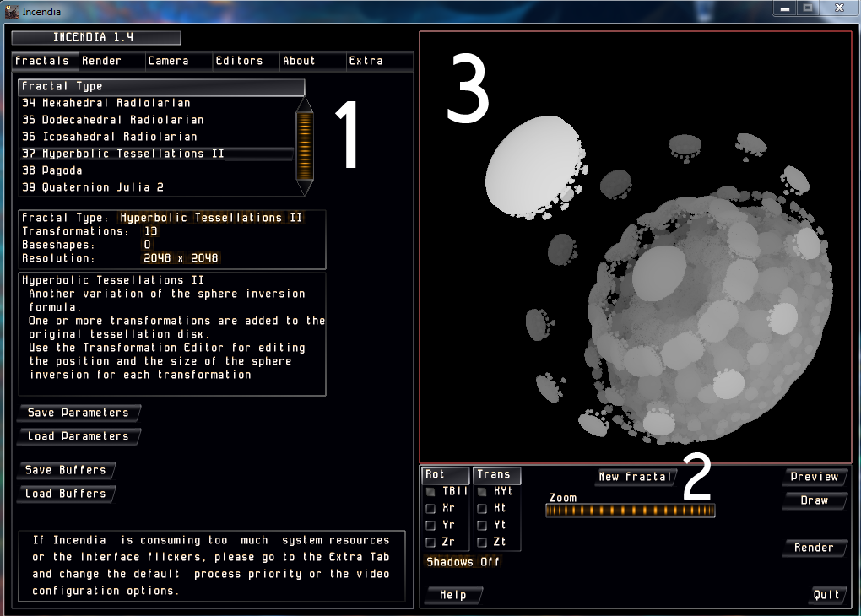Click the INCENDIA 1.4 title banner
Viewport: 861px width, 616px height.
tap(96, 37)
